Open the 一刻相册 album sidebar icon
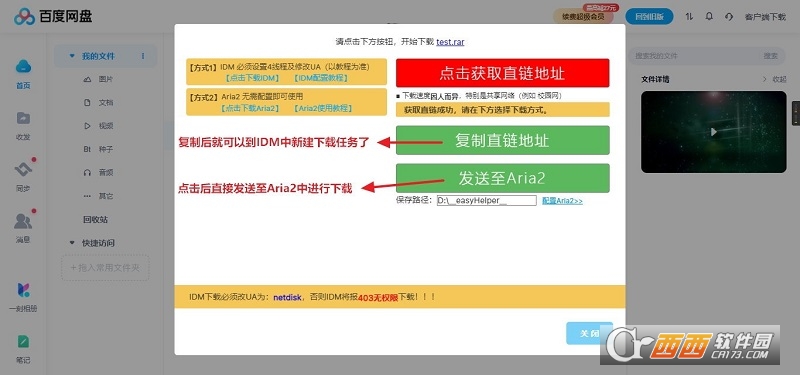 (x=23, y=290)
